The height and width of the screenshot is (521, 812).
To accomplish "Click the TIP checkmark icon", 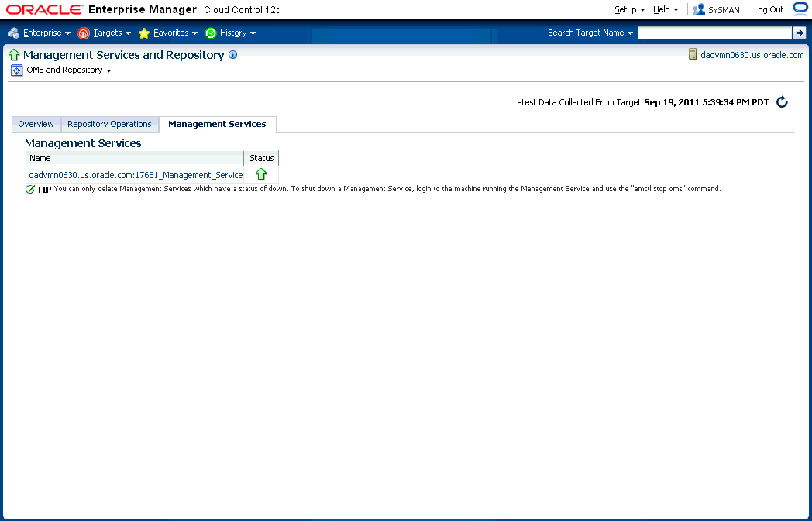I will click(30, 190).
